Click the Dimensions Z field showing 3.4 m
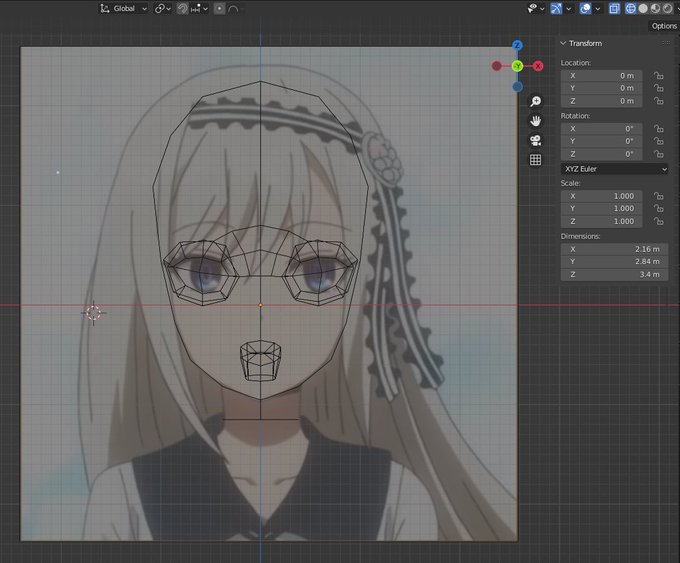Image resolution: width=680 pixels, height=563 pixels. coord(614,274)
